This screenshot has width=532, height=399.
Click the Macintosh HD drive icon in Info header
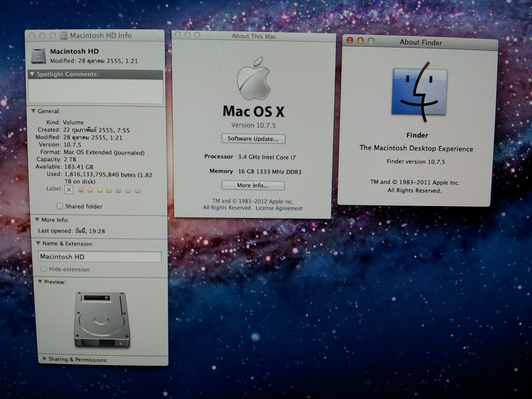(x=39, y=56)
